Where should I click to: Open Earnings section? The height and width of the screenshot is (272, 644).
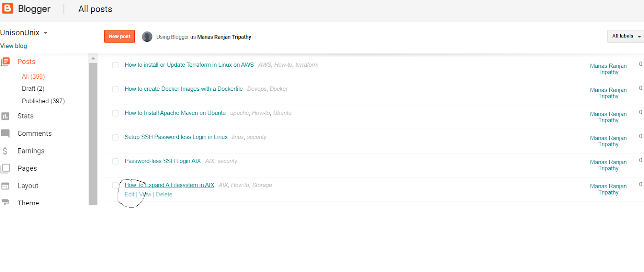(x=31, y=151)
